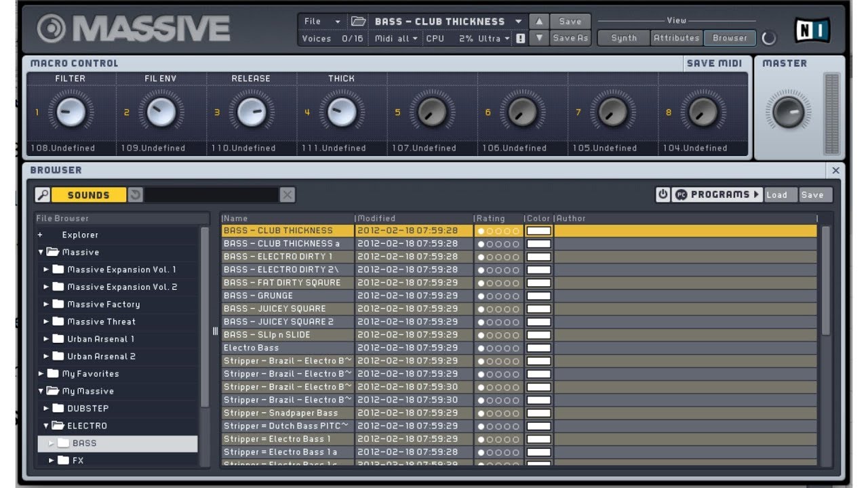This screenshot has height=488, width=868.
Task: Click the Urban Arsenal 1 folder icon
Action: tap(58, 339)
